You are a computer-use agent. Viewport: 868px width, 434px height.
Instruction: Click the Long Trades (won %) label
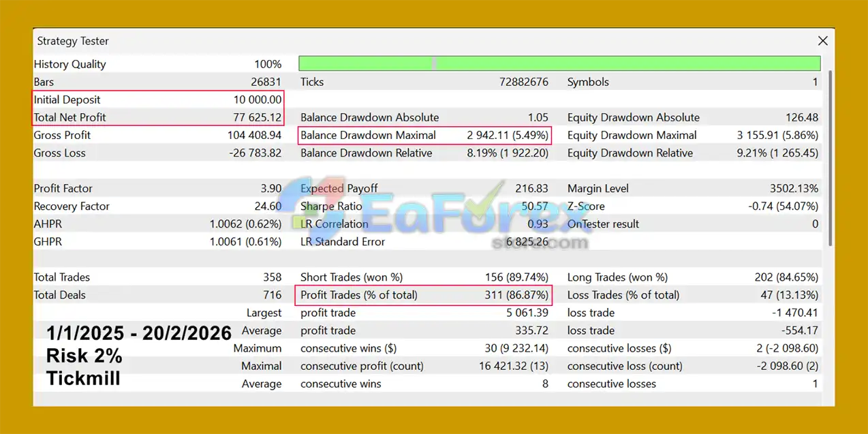[617, 277]
